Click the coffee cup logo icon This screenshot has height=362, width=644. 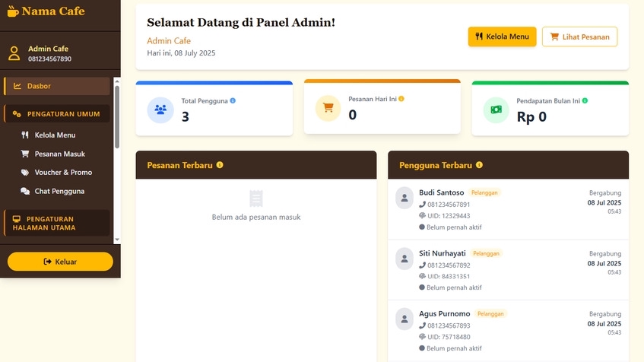point(13,11)
